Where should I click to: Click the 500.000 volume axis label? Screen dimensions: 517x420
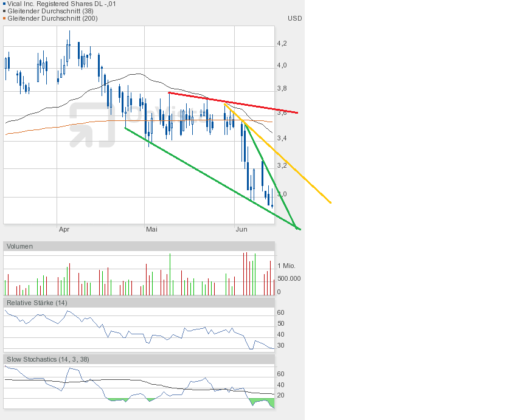coord(288,278)
